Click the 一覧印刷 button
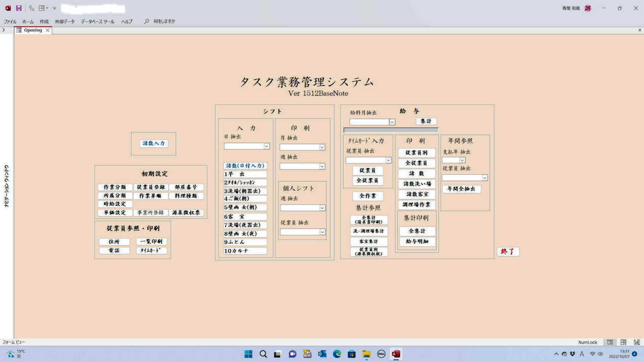 pos(151,242)
